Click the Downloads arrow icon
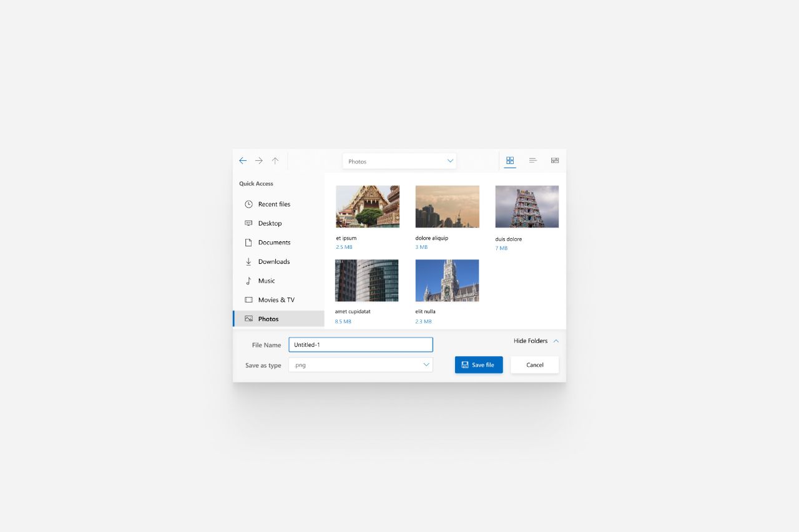This screenshot has width=799, height=532. 248,261
